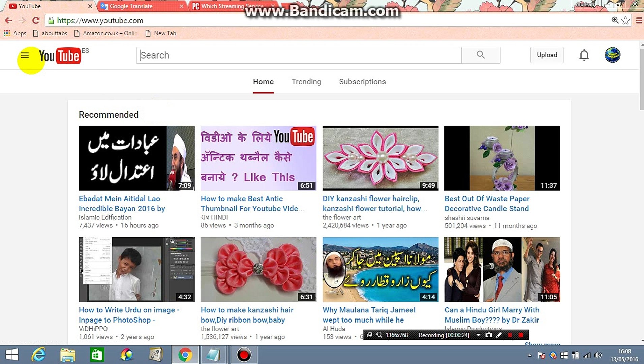644x364 pixels.
Task: Click the Bandicam window mode icon
Action: point(369,335)
